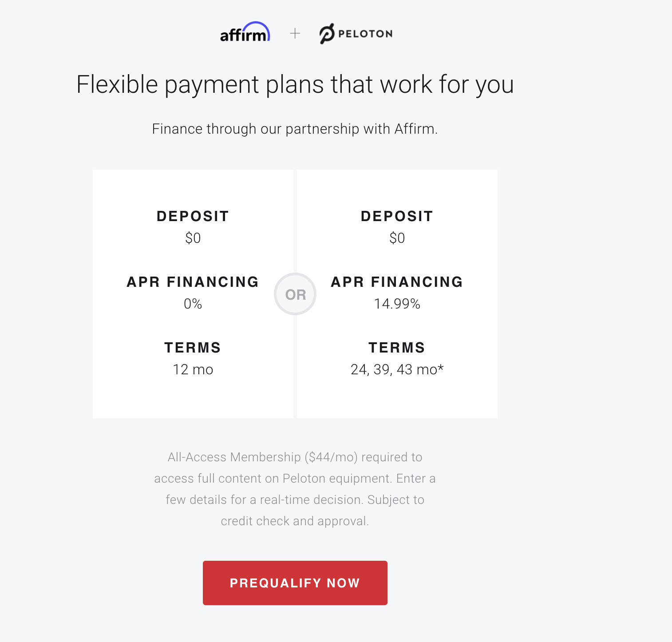Screen dimensions: 672x642
Task: Click the 12 mo terms text
Action: pos(193,369)
